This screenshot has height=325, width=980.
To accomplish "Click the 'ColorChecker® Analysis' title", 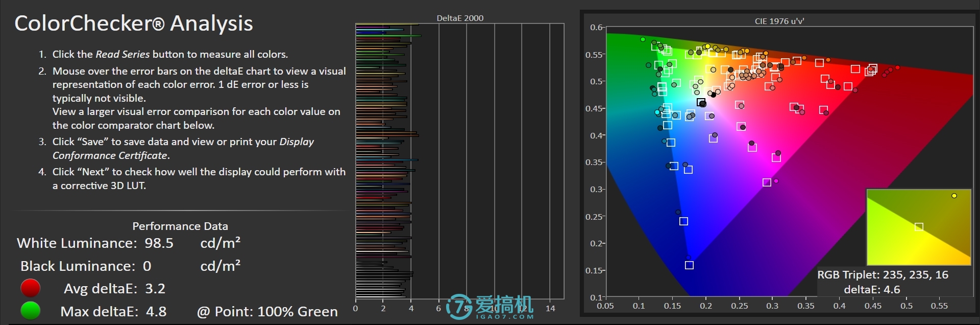I will click(134, 24).
